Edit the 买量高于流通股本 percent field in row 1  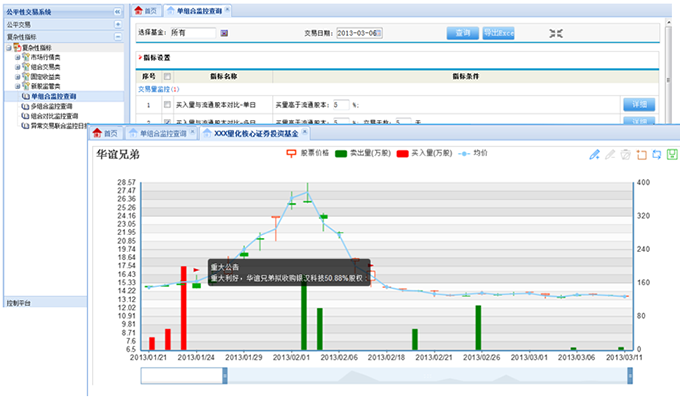pos(340,105)
